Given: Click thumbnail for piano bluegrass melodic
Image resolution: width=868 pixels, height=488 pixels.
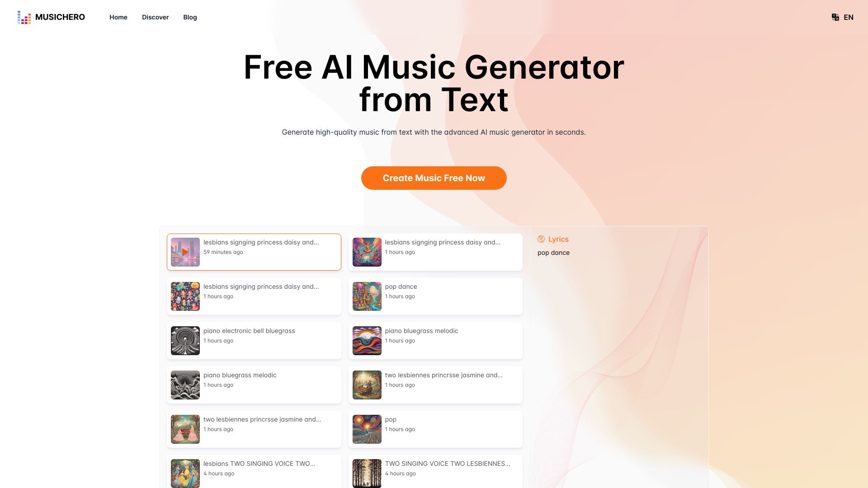Looking at the screenshot, I should tap(366, 340).
